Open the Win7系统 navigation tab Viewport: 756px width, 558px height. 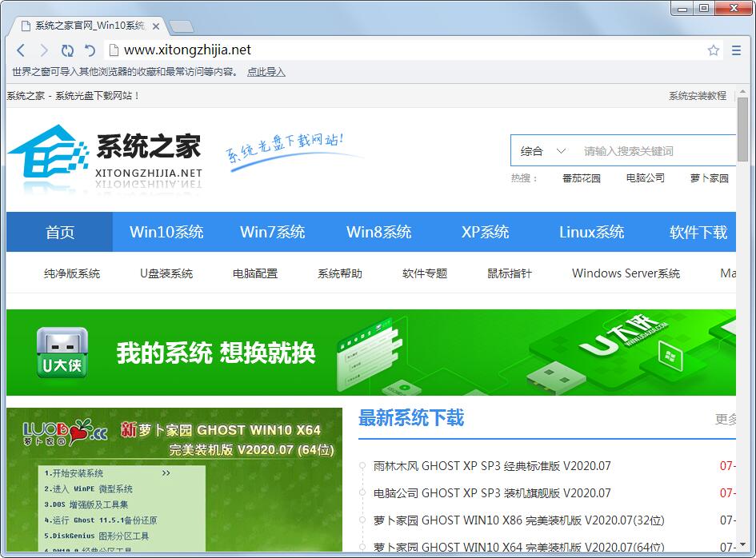273,232
